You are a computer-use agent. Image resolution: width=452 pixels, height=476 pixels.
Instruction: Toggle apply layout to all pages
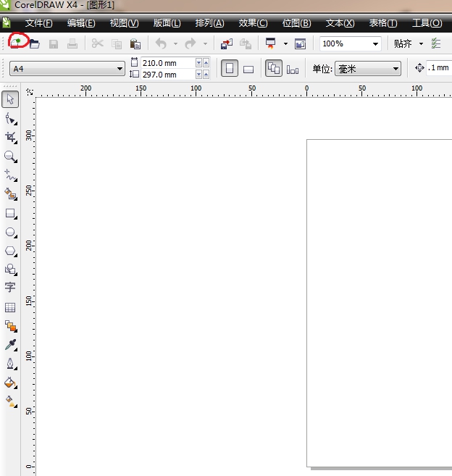click(274, 69)
